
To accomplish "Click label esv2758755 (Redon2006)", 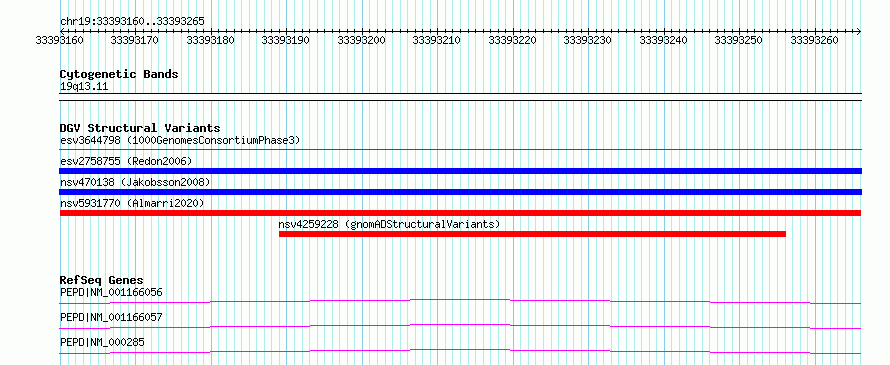I will [126, 161].
